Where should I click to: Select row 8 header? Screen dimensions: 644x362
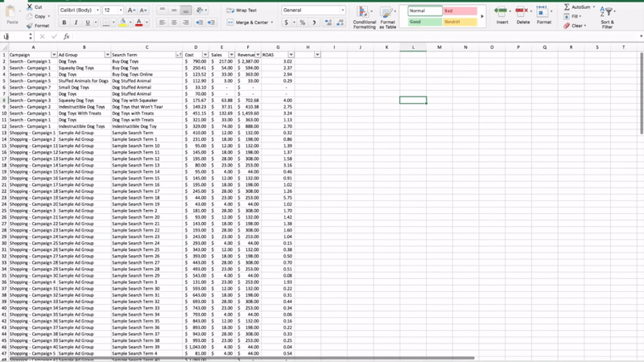(4, 100)
